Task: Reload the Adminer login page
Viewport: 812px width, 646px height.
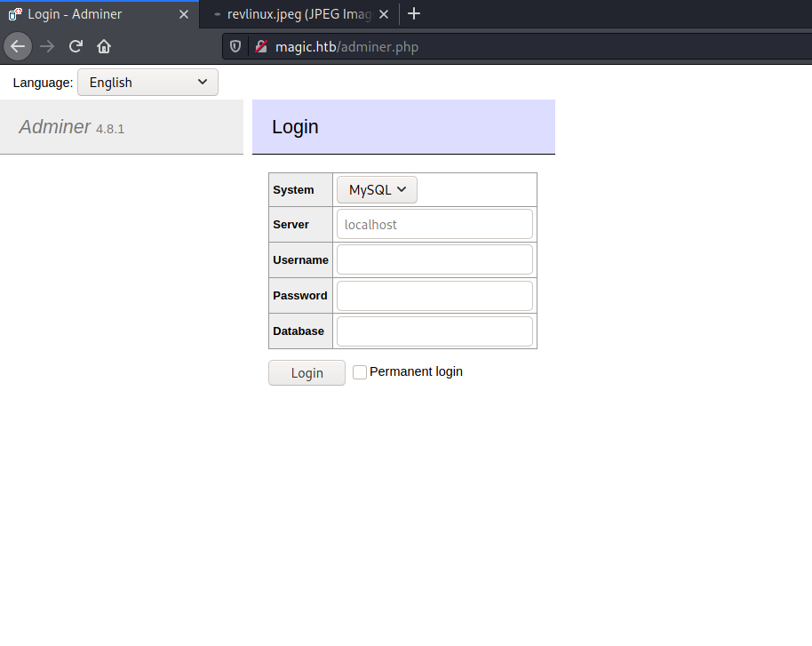Action: 76,46
